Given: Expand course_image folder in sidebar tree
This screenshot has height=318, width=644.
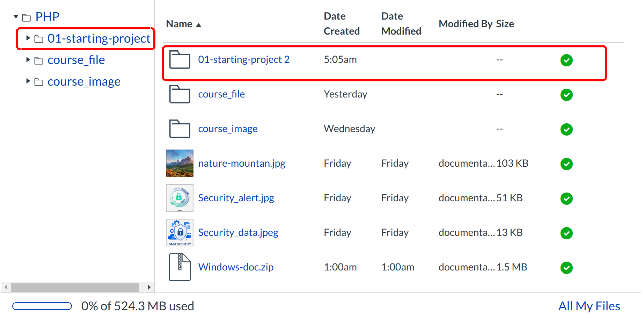Looking at the screenshot, I should click(x=28, y=81).
